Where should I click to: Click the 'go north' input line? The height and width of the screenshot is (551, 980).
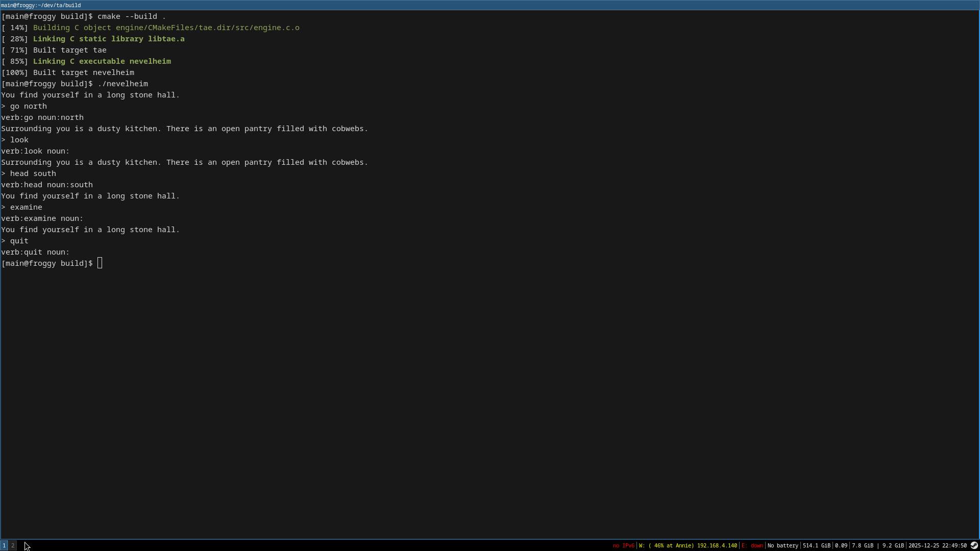[28, 106]
